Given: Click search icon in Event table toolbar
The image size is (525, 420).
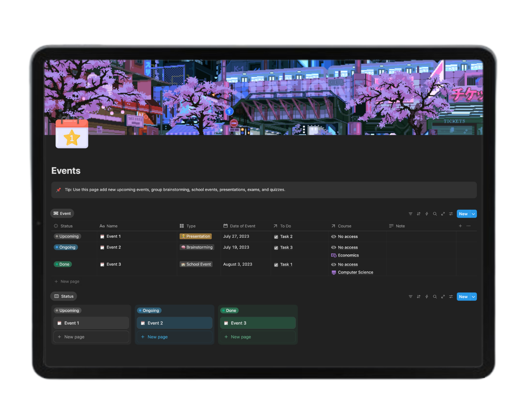Looking at the screenshot, I should [x=435, y=214].
